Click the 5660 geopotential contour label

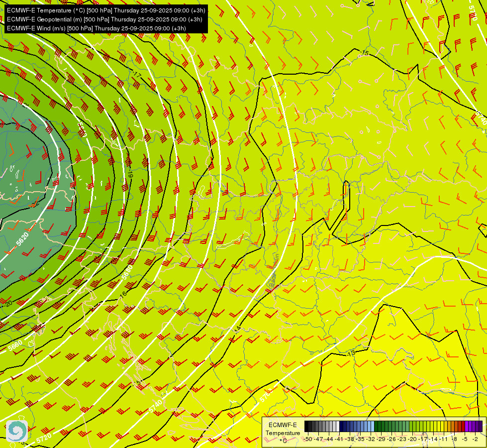15,346
